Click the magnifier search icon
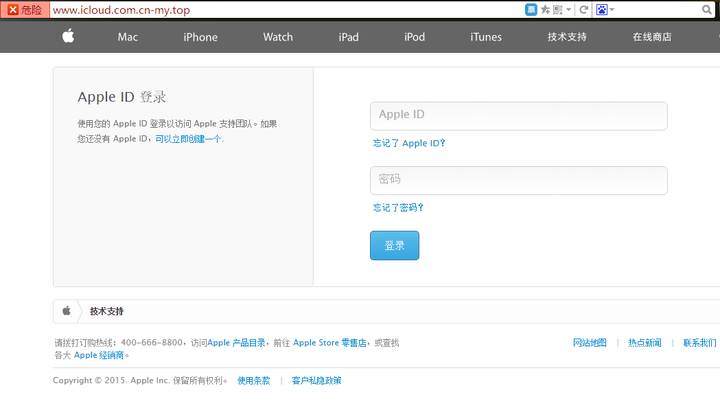 706,10
